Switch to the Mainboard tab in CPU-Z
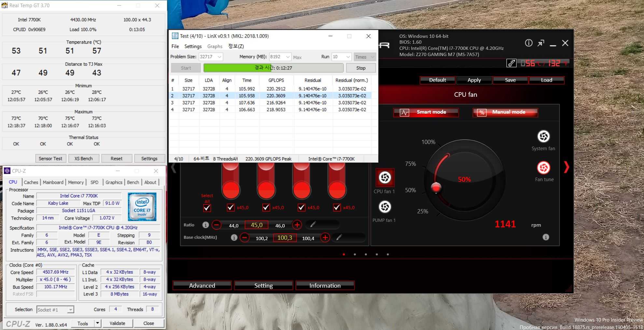The height and width of the screenshot is (330, 644). (x=53, y=182)
